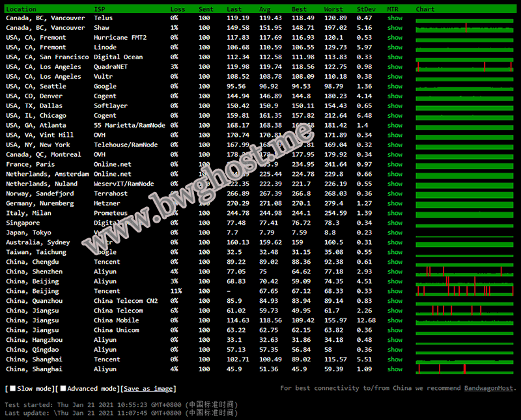
Task: Enable the Slow mode checkbox
Action: point(12,389)
